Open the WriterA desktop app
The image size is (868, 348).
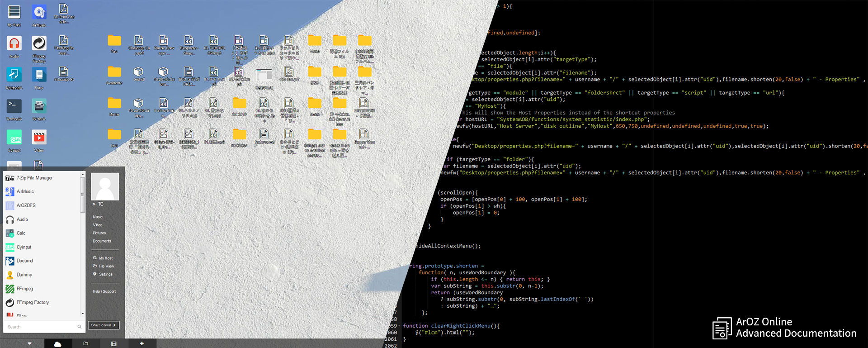tap(39, 106)
